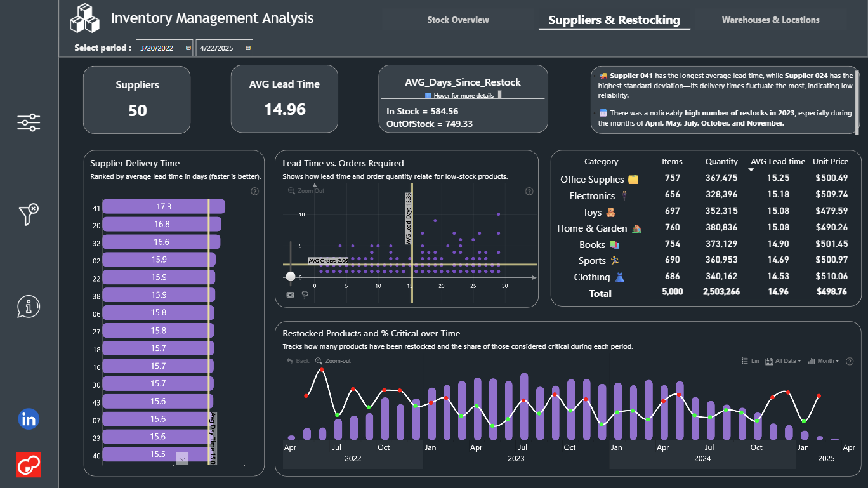Click the scatter chart zoom slider handle
The image size is (868, 488).
pyautogui.click(x=291, y=276)
